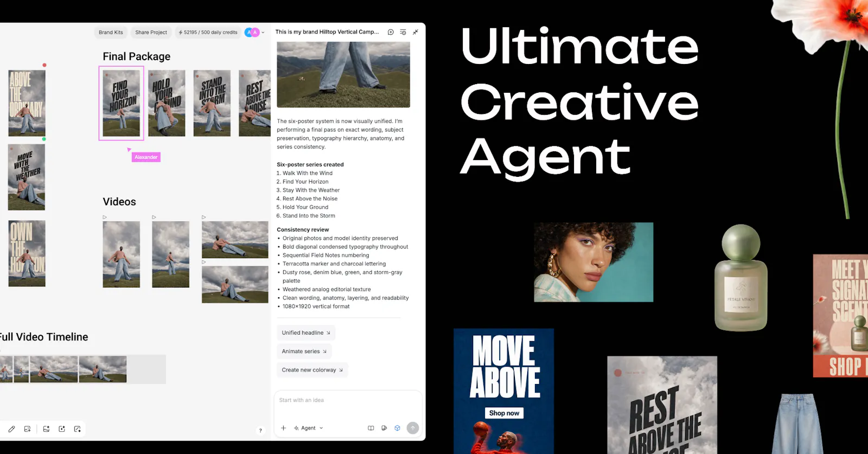The width and height of the screenshot is (868, 454).
Task: Add attachment with plus icon in chat
Action: (x=283, y=428)
